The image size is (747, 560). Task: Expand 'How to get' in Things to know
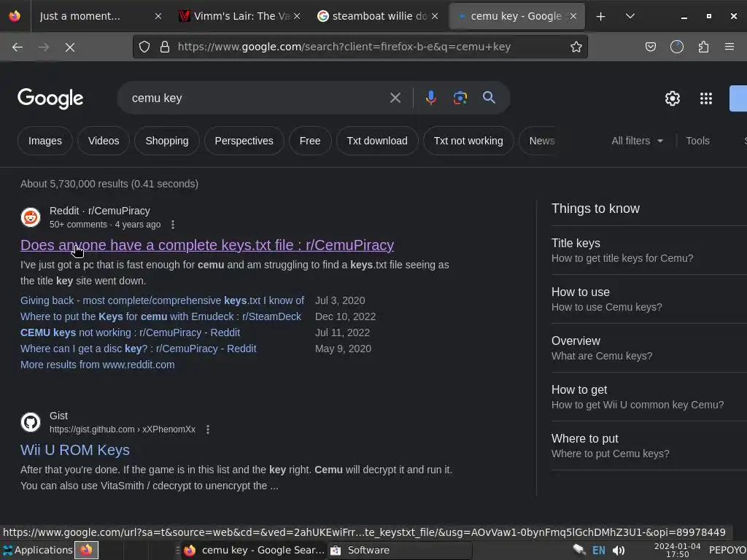[649, 397]
